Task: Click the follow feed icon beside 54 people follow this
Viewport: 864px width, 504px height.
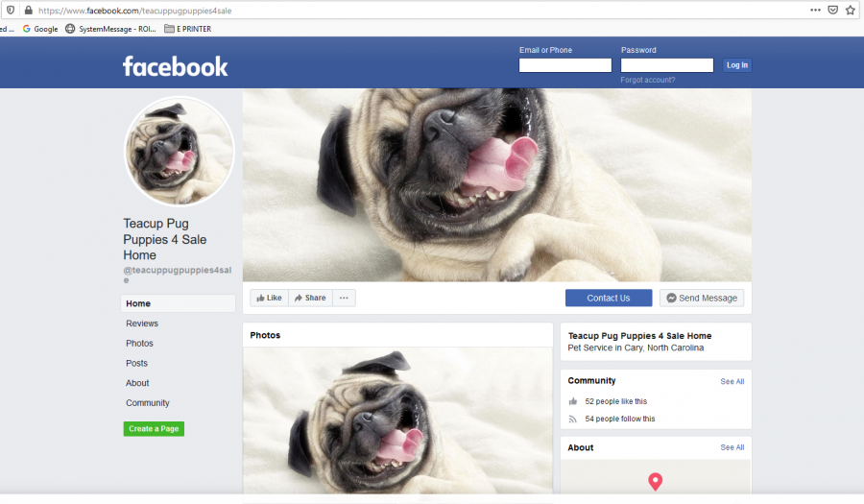Action: pos(573,420)
